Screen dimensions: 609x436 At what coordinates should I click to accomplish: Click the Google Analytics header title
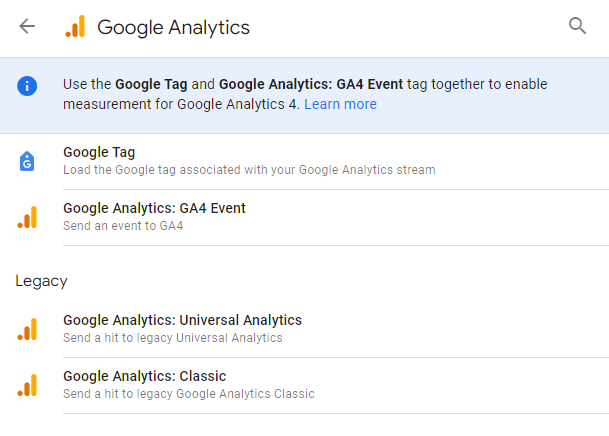click(x=173, y=28)
